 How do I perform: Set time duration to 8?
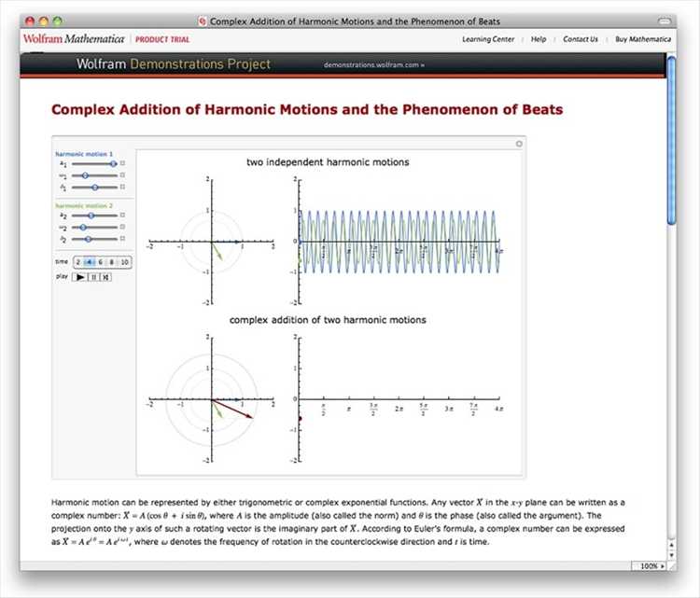[x=112, y=262]
